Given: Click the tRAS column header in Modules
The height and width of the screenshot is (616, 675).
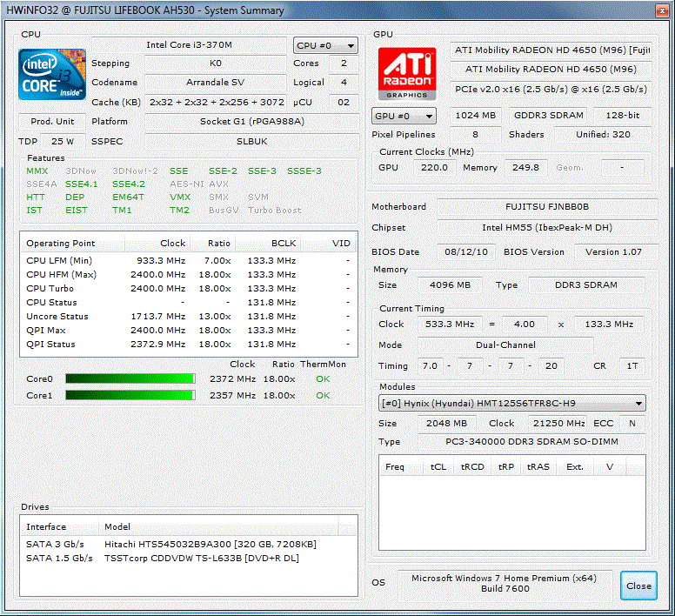Looking at the screenshot, I should click(x=538, y=467).
